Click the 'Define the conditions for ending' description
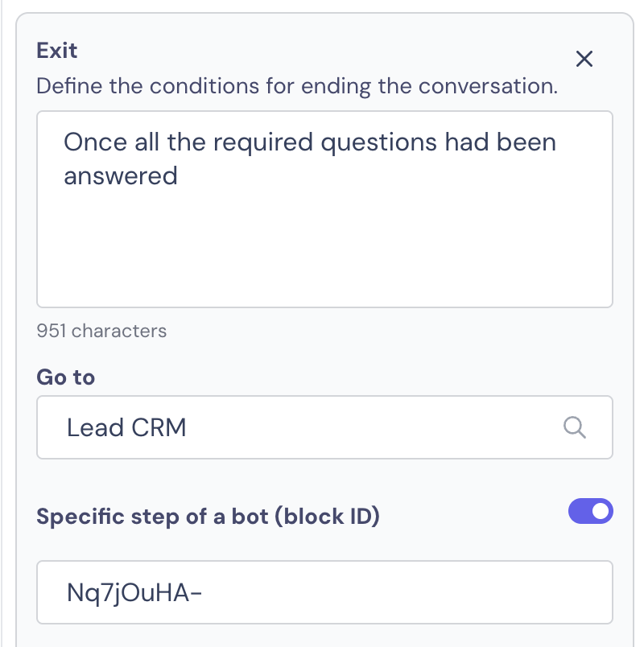This screenshot has width=644, height=647. 297,86
